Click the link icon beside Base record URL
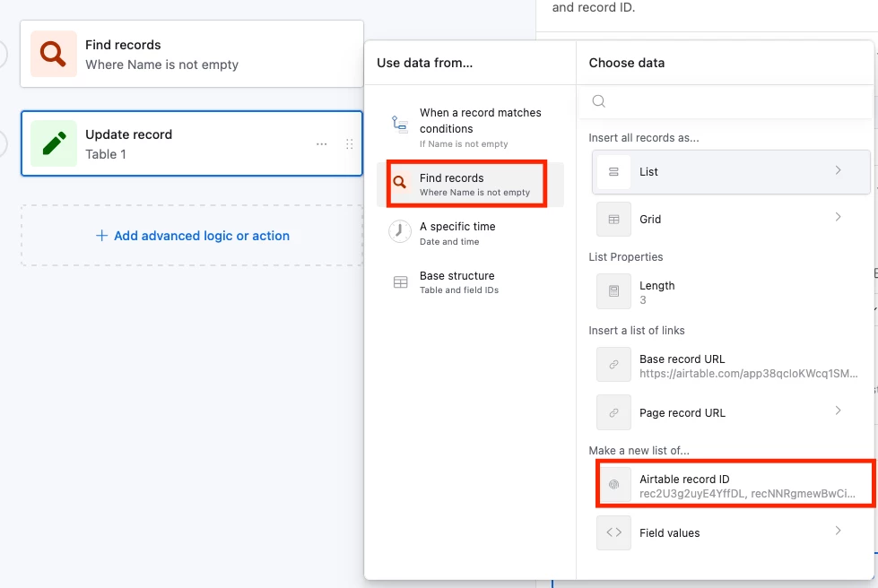This screenshot has height=588, width=878. pos(613,365)
